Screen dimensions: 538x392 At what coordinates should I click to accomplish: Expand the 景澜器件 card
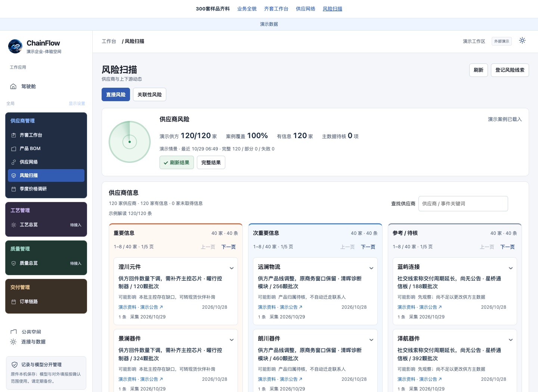coord(232,340)
